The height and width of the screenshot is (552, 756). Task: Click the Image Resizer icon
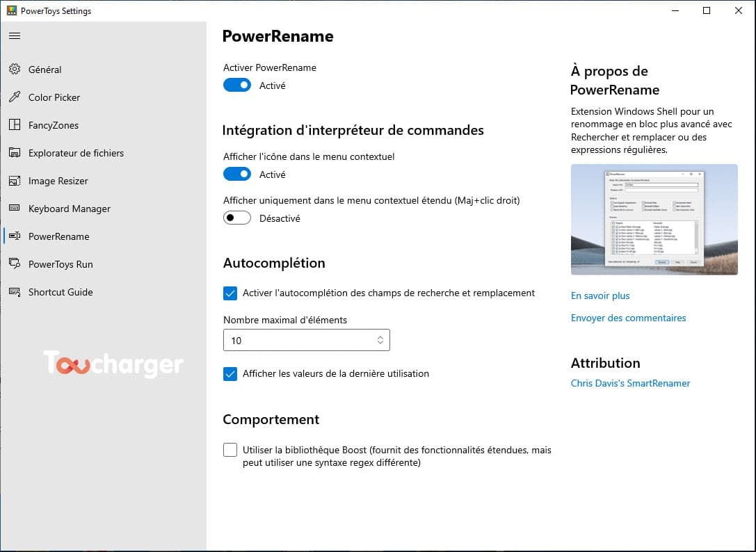(15, 181)
